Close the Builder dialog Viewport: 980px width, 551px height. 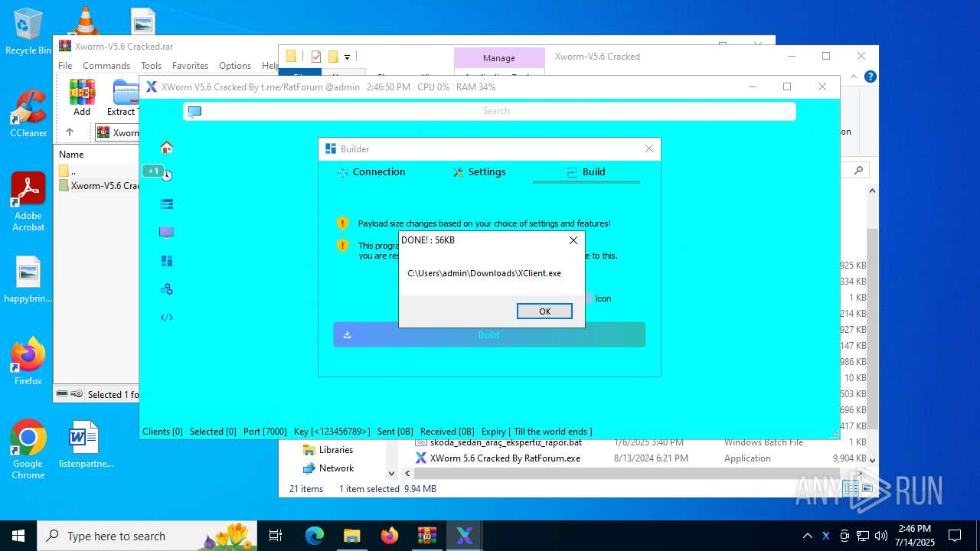pyautogui.click(x=649, y=149)
